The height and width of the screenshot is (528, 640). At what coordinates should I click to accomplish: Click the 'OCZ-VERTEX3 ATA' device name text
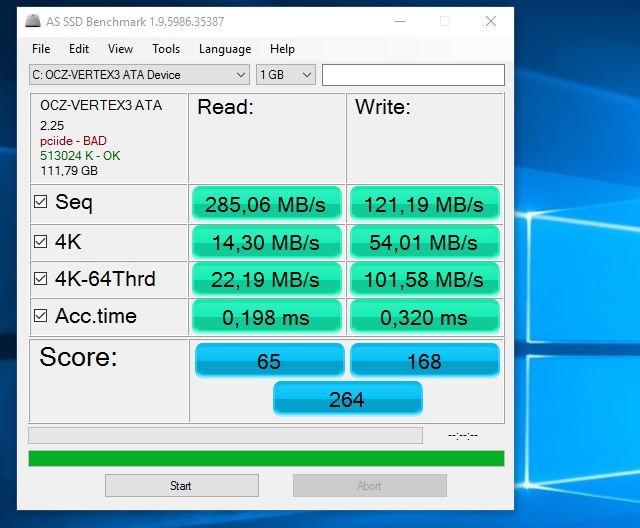(x=101, y=105)
